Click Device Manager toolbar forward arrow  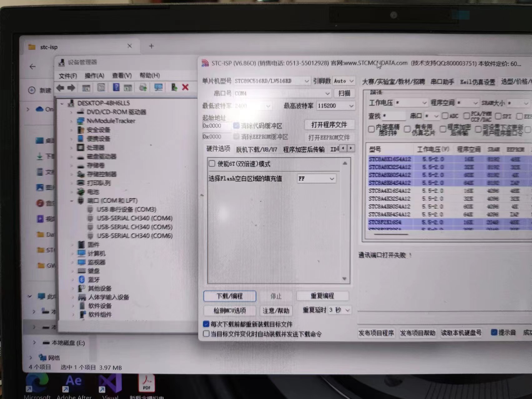(x=71, y=88)
